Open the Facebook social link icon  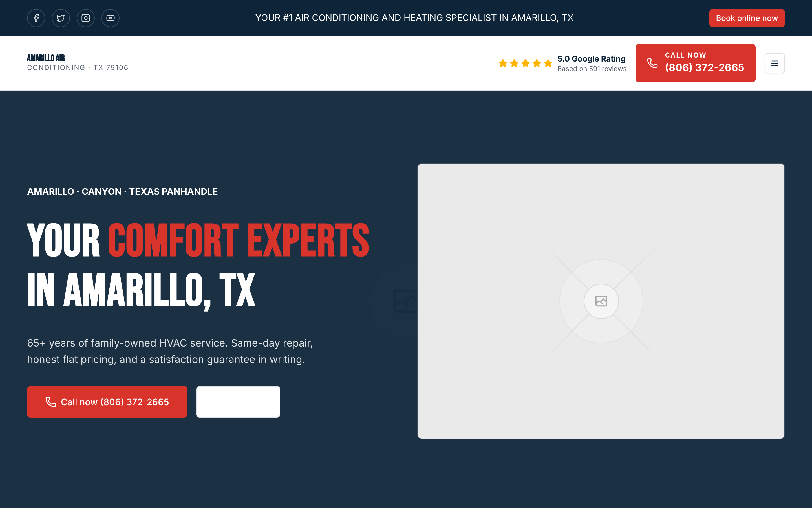(x=36, y=18)
